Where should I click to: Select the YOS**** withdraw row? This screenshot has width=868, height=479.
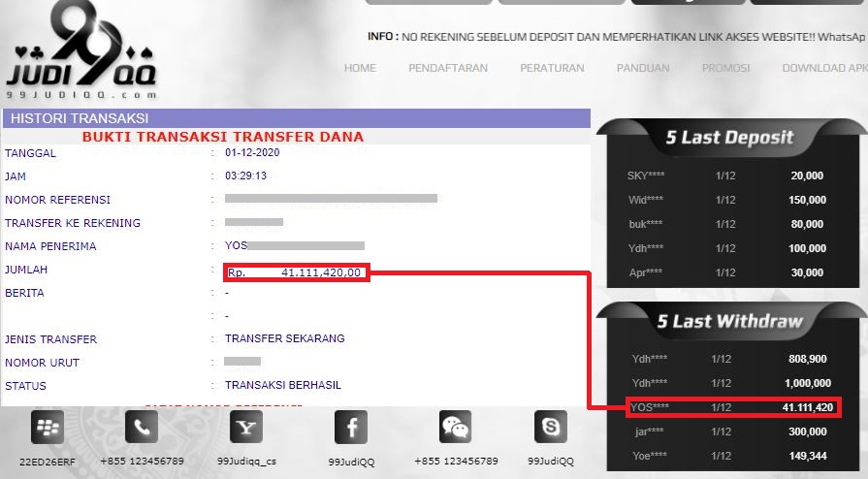(x=733, y=407)
